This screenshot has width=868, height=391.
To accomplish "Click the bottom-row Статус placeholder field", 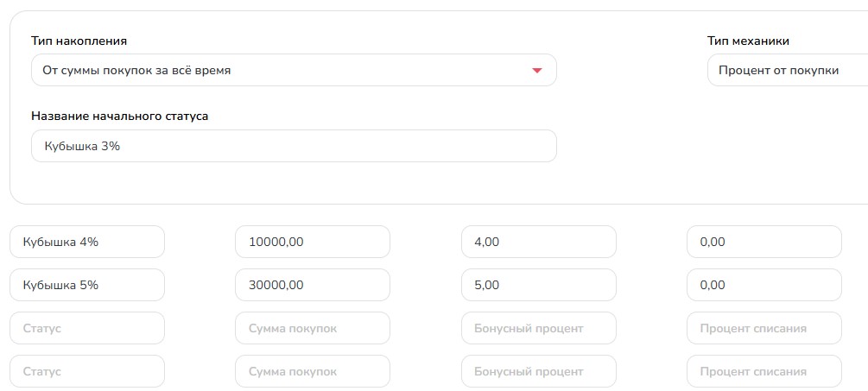I will 87,371.
